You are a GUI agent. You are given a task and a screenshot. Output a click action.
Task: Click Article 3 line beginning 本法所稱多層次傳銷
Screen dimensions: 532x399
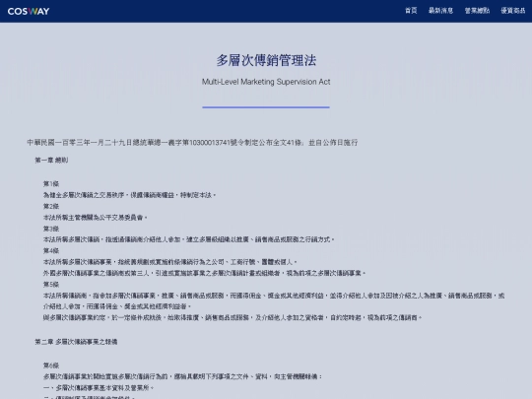click(188, 239)
